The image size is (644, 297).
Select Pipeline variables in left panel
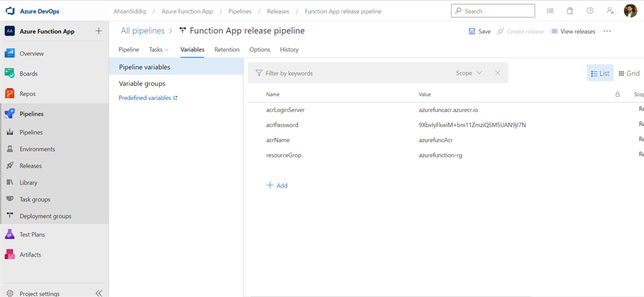click(176, 67)
